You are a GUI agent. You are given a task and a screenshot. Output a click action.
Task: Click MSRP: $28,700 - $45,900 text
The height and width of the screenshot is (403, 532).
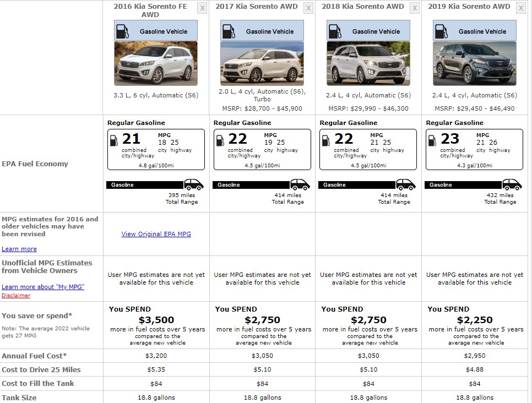[x=262, y=108]
